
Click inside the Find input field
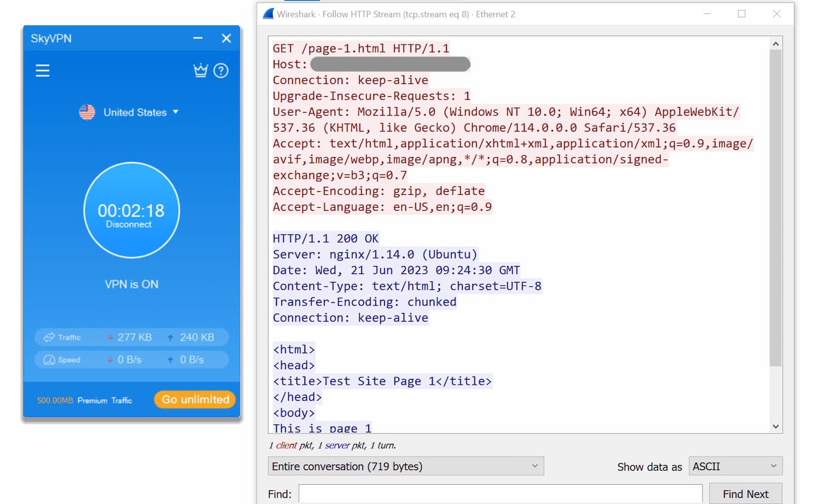500,493
